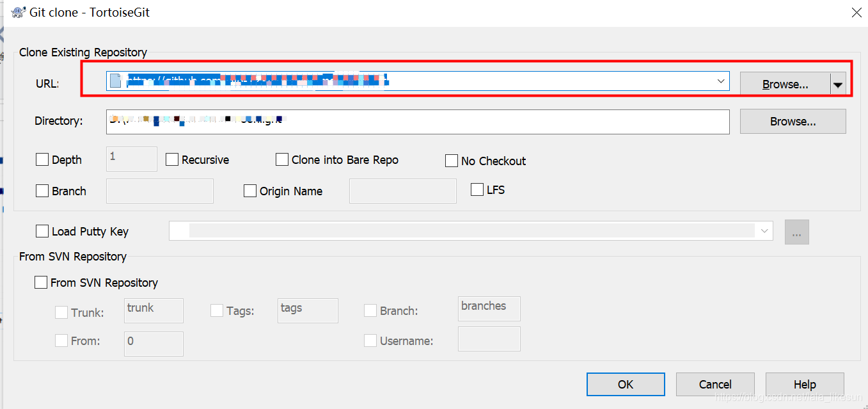Tick the Branch checkbox under Depth
The image size is (868, 409).
[x=42, y=191]
